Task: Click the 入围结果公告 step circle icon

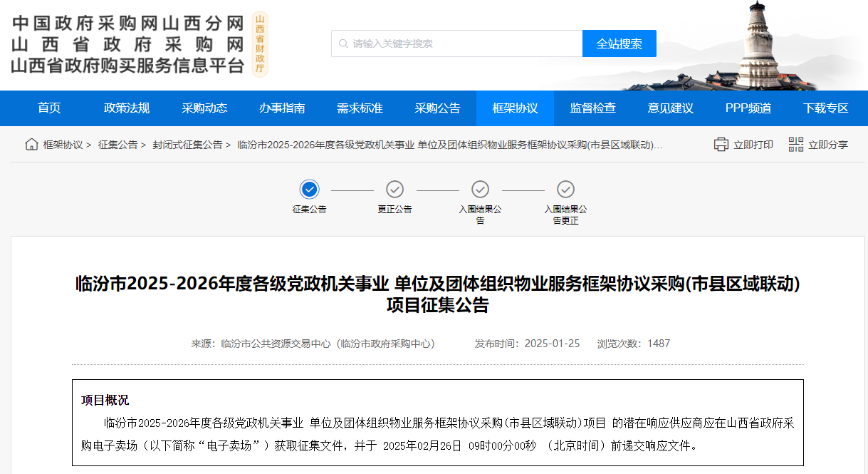Action: (480, 190)
